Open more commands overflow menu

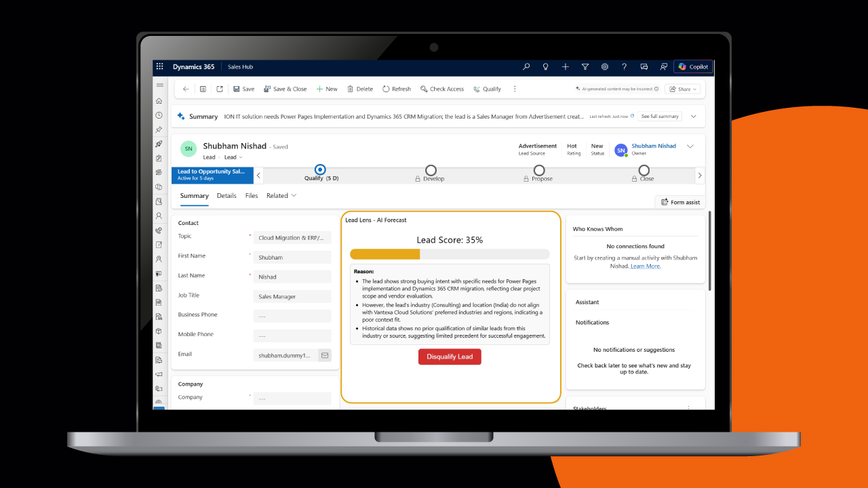point(515,89)
